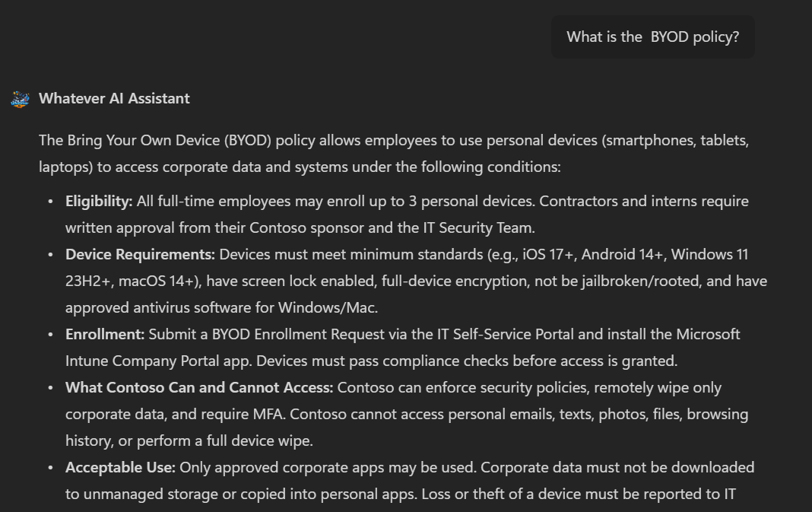Image resolution: width=812 pixels, height=512 pixels.
Task: Click the word "BYOD" in the user message
Action: pyautogui.click(x=669, y=37)
